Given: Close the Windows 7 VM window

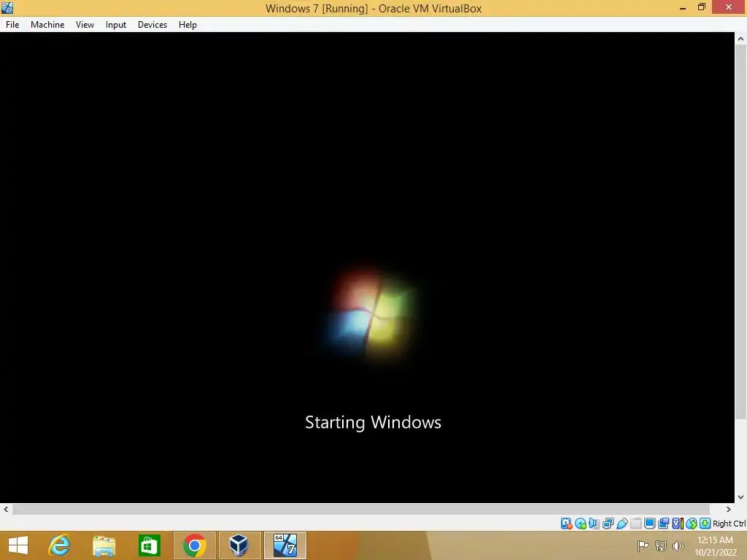Looking at the screenshot, I should [729, 7].
